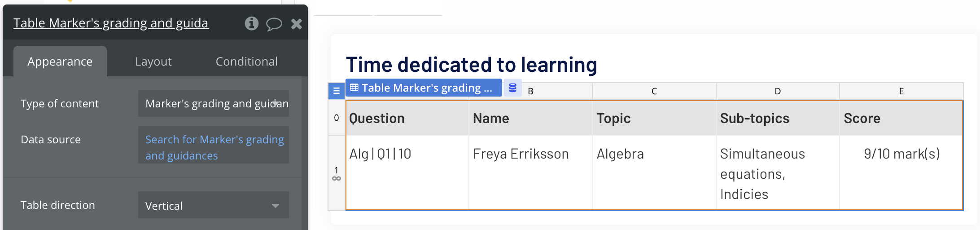Switch to the Layout tab
The width and height of the screenshot is (980, 230).
(153, 62)
